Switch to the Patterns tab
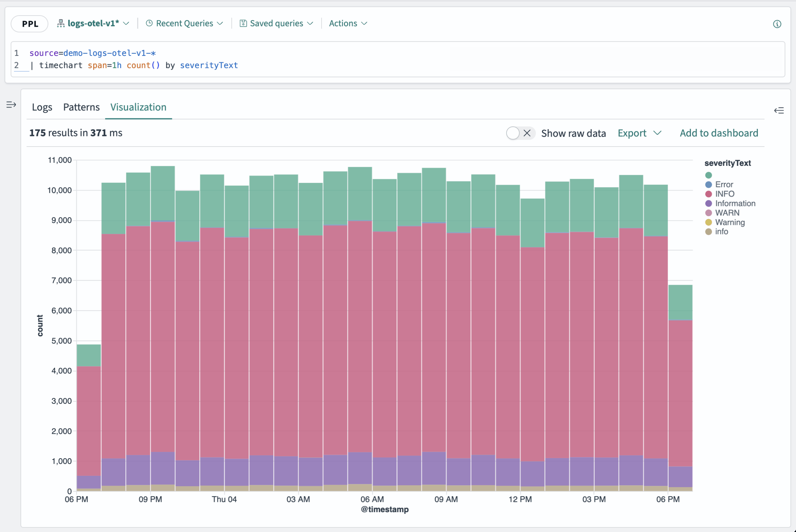The image size is (796, 532). click(81, 107)
